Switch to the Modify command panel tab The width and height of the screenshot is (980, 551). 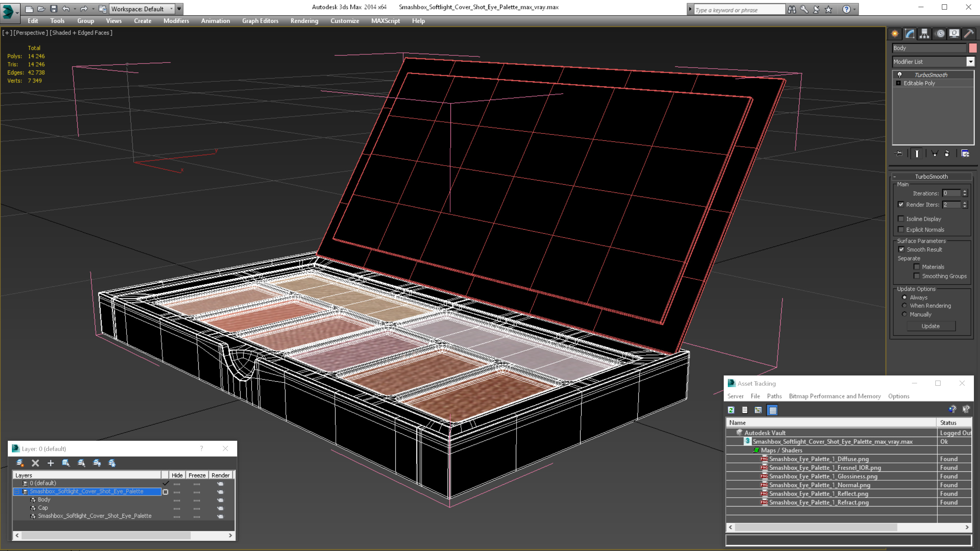(x=910, y=34)
